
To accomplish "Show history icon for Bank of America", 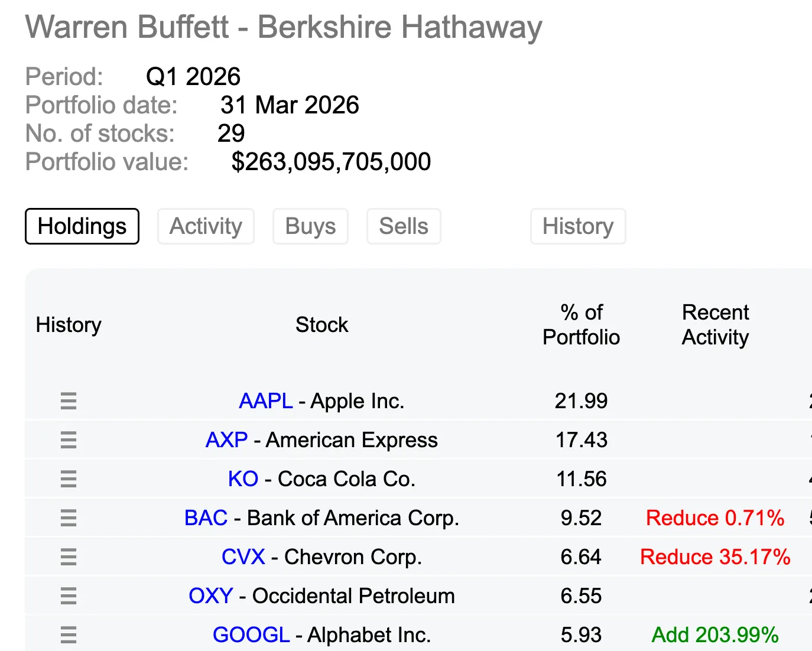I will [x=69, y=518].
